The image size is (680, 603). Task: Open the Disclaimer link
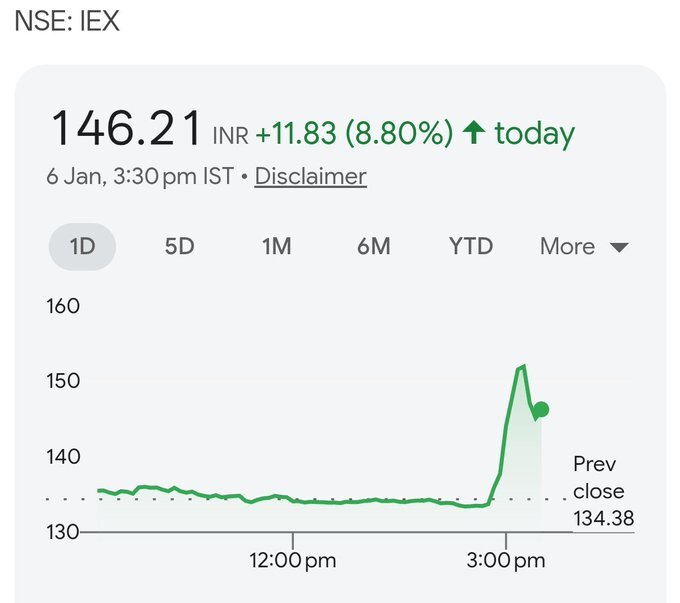pos(310,177)
